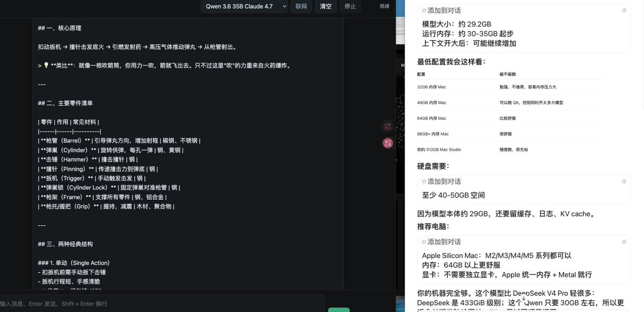Click the **枪管（Barrel）** table row

click(x=119, y=141)
